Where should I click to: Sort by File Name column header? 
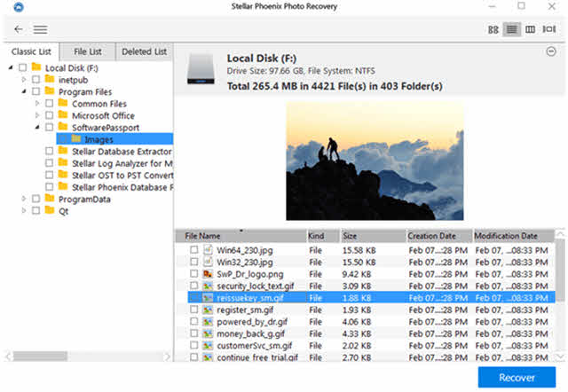point(241,236)
